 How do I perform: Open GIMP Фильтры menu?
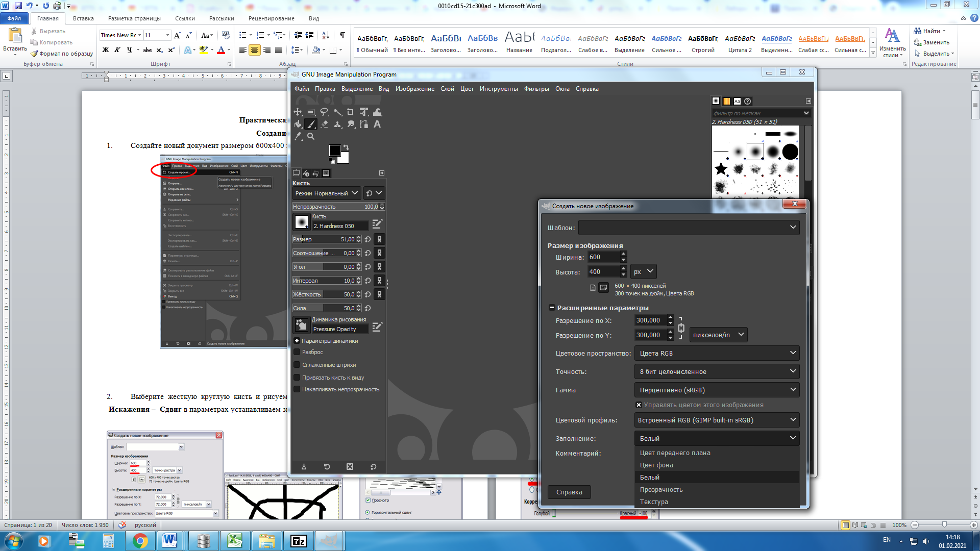(536, 89)
